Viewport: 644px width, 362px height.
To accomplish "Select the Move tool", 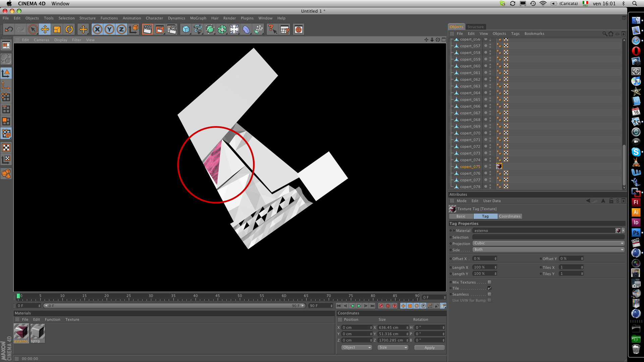I will (x=45, y=29).
